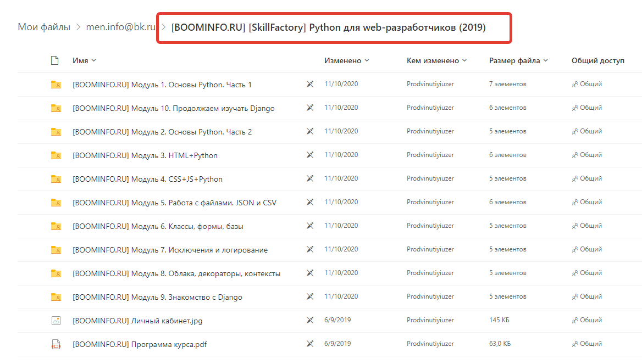This screenshot has height=364, width=642.
Task: Open folder Модуль 4. CSS+JS+Python
Action: tap(147, 179)
